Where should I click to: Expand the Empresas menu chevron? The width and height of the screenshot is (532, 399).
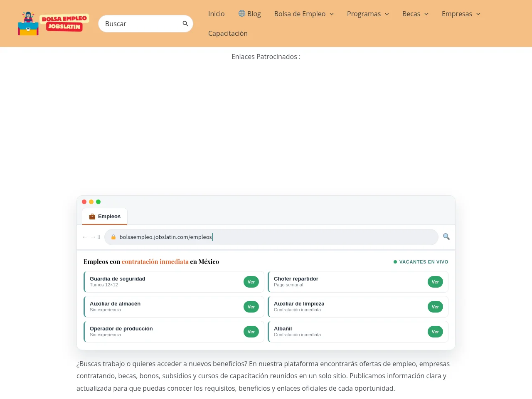pyautogui.click(x=478, y=14)
